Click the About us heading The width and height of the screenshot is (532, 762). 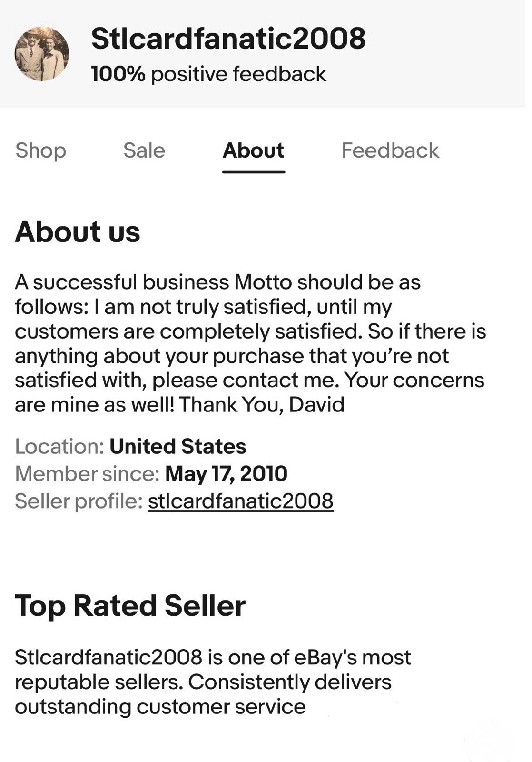[x=78, y=232]
